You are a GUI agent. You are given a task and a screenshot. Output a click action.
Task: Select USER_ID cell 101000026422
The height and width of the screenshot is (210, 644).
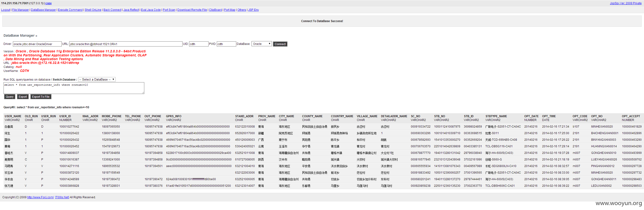(x=69, y=133)
